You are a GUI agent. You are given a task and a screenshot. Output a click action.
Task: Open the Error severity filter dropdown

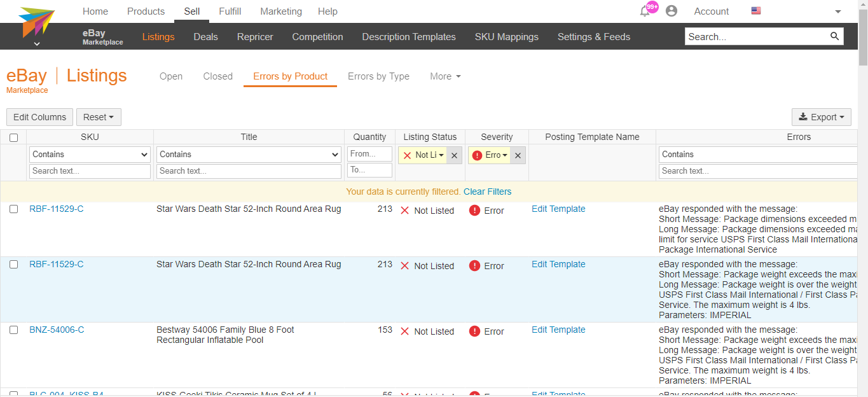pyautogui.click(x=490, y=155)
